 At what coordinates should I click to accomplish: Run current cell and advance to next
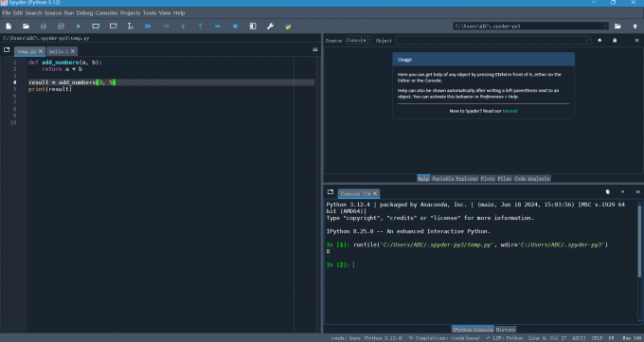[113, 27]
